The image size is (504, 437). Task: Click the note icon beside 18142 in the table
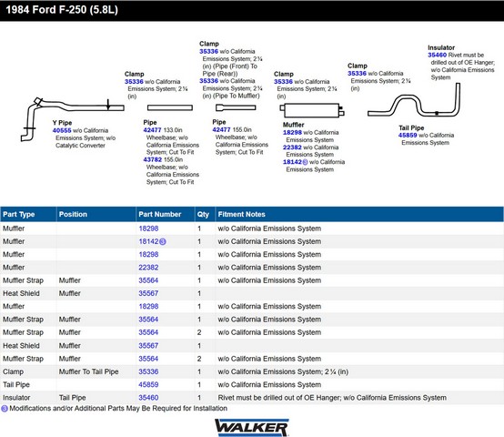[163, 241]
